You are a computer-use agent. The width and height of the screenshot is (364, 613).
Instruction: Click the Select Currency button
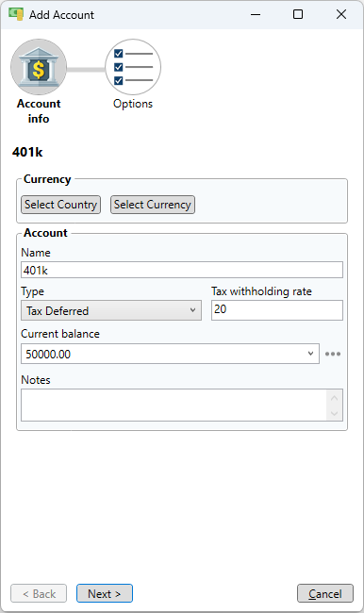[x=153, y=205]
